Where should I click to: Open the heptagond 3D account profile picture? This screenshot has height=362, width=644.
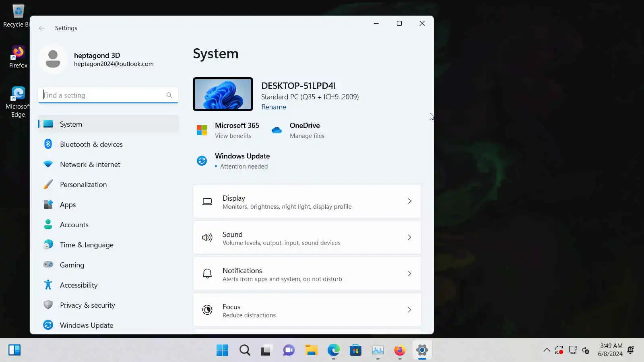click(53, 59)
